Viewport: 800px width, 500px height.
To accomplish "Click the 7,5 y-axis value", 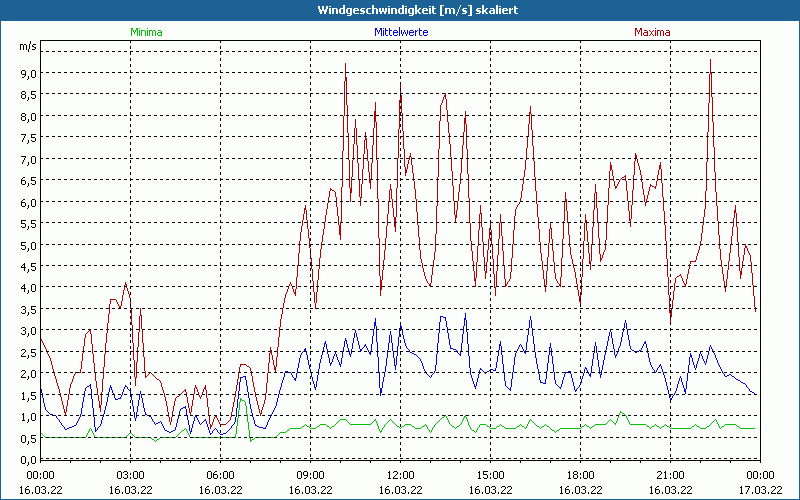I will point(29,138).
